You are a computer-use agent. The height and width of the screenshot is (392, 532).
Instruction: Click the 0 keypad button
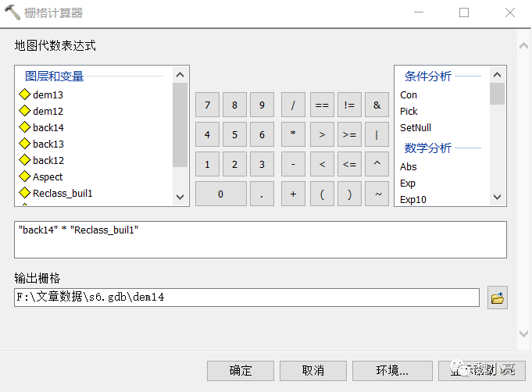point(221,194)
